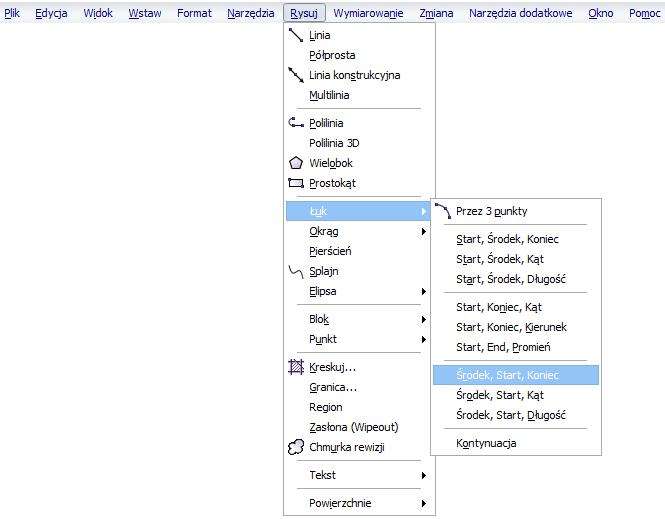Viewport: 665px width, 519px height.
Task: Click the Splajn curve icon
Action: (296, 271)
